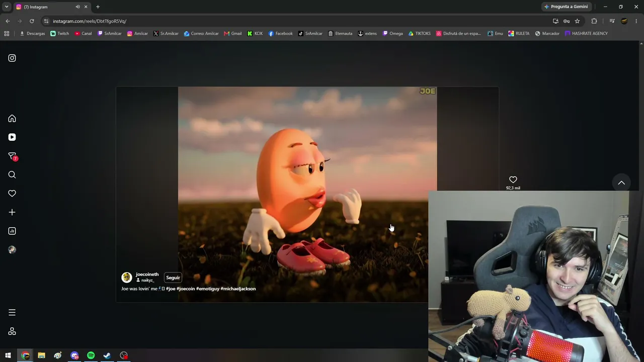Viewport: 644px width, 362px height.
Task: Open the Extensions puzzle icon
Action: point(594,21)
